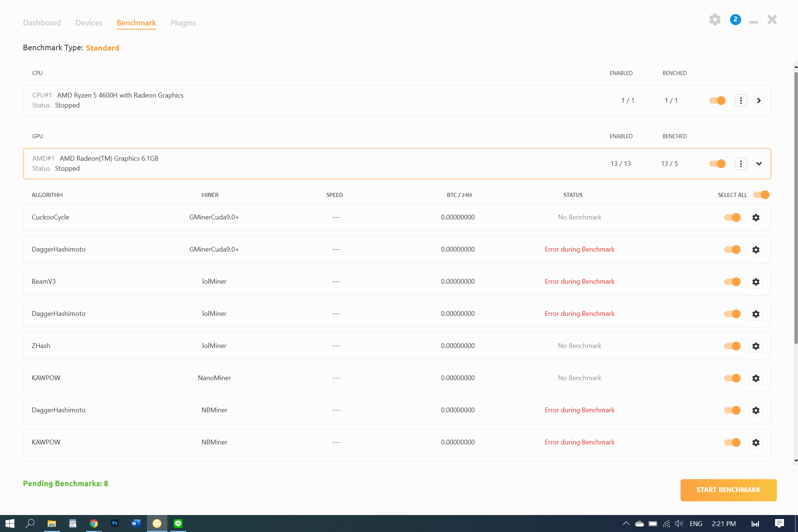798x532 pixels.
Task: Show hidden system tray icons
Action: [x=626, y=524]
